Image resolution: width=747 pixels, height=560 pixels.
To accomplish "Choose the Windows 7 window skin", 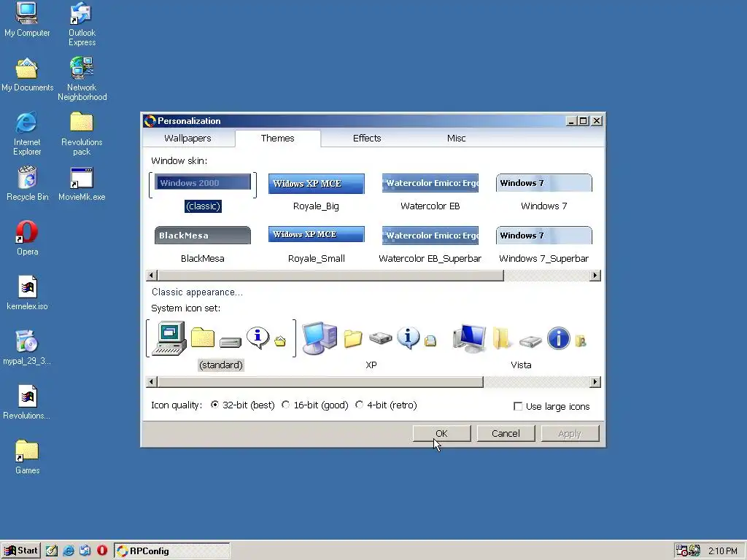I will point(544,192).
